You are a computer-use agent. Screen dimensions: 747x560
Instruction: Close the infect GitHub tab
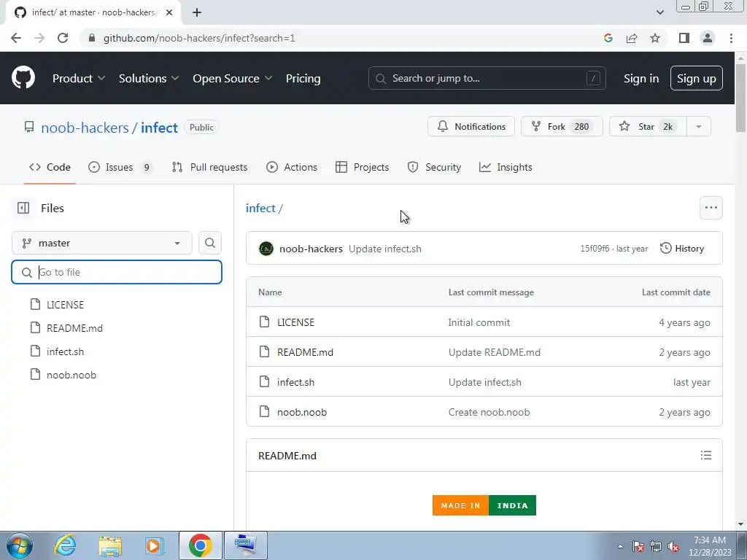pos(169,12)
